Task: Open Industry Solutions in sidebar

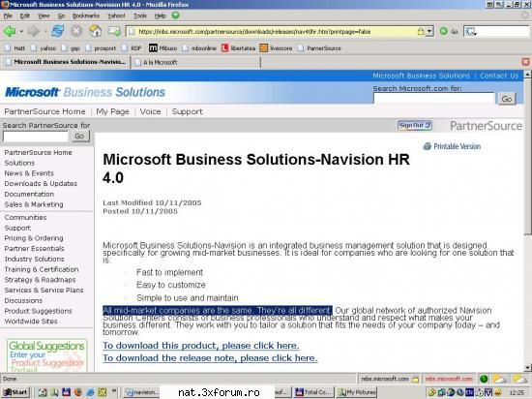Action: click(x=34, y=259)
